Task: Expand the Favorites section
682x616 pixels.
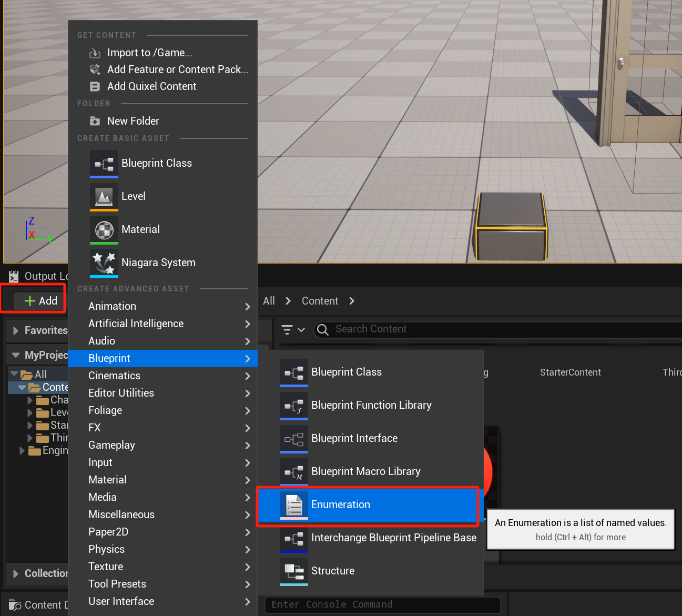Action: pos(16,331)
